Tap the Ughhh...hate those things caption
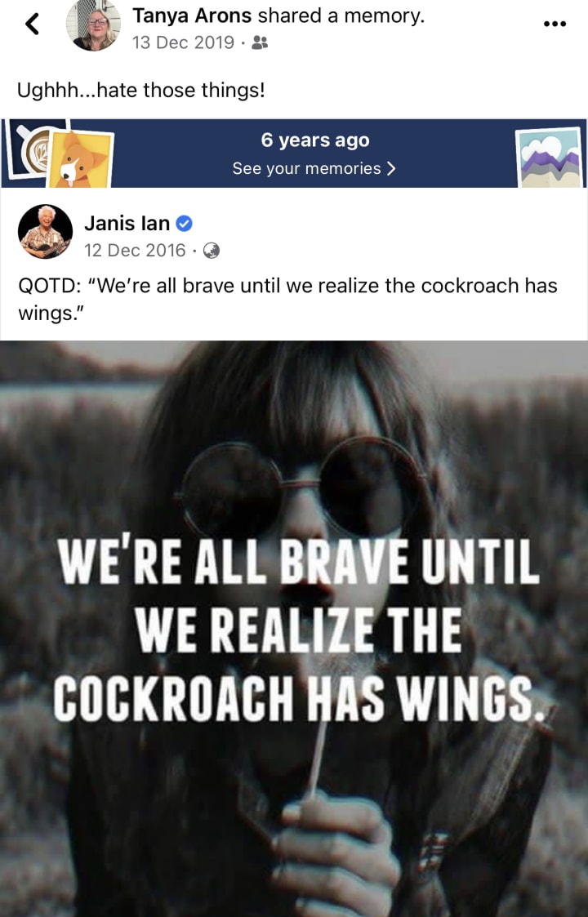 pyautogui.click(x=141, y=90)
